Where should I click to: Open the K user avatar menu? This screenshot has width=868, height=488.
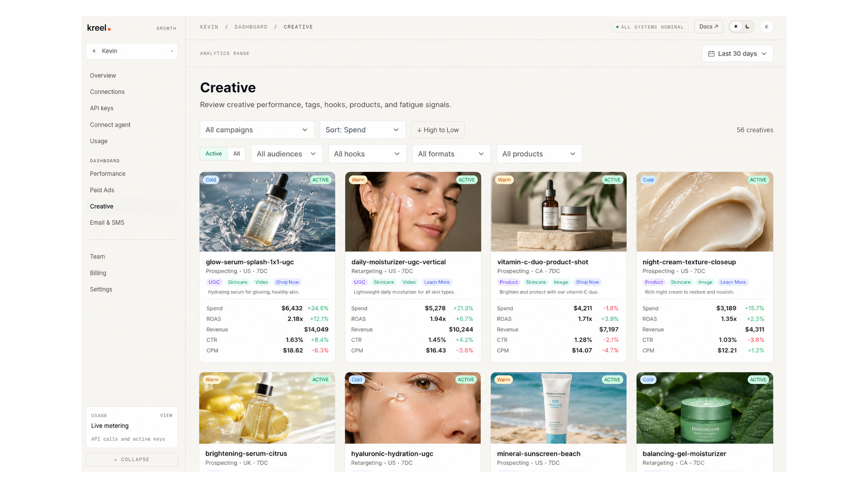(x=767, y=27)
